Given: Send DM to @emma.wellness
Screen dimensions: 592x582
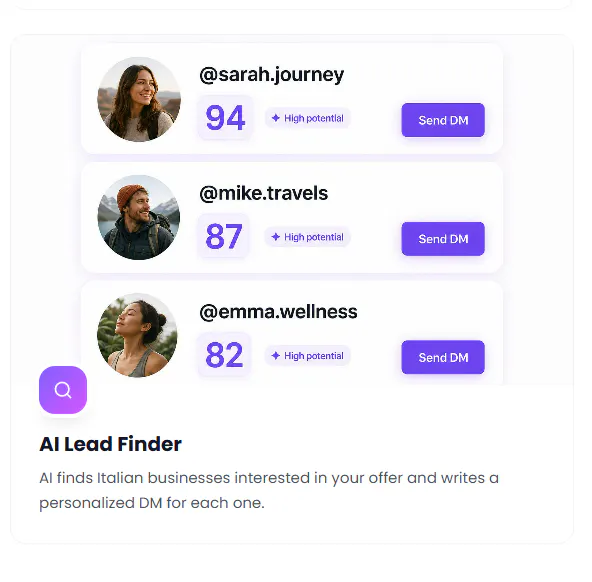Looking at the screenshot, I should 443,357.
